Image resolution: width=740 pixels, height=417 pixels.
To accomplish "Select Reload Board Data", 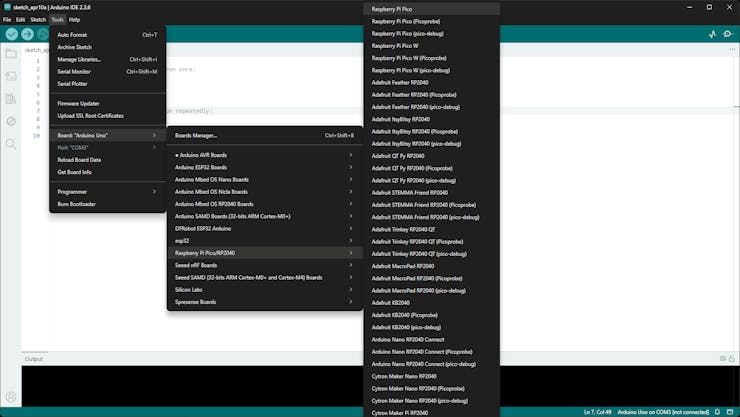I will [108, 160].
